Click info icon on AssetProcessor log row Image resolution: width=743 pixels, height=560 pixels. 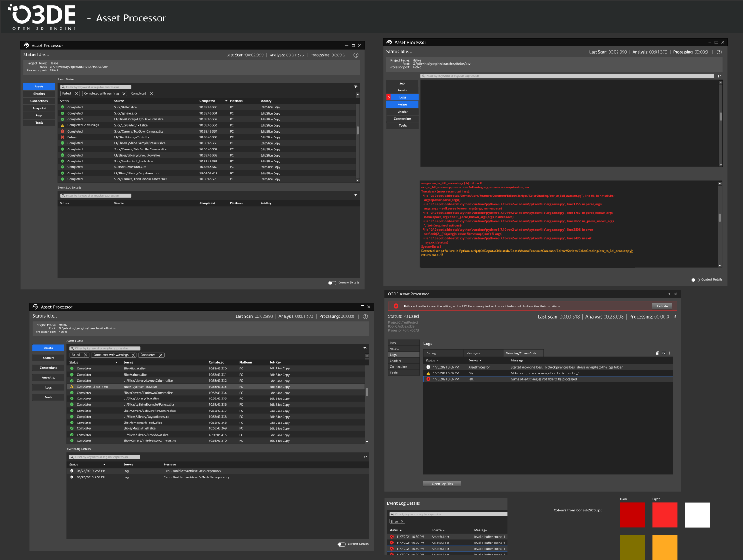pyautogui.click(x=428, y=367)
